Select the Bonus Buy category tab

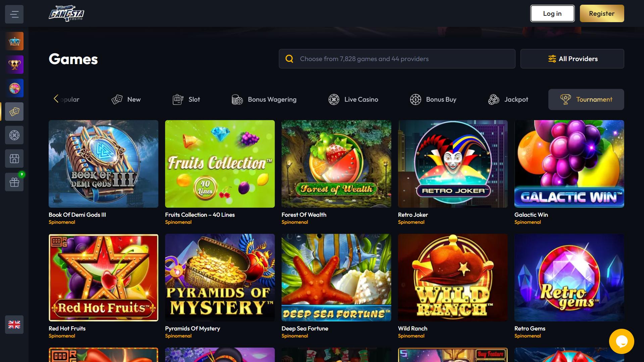433,99
